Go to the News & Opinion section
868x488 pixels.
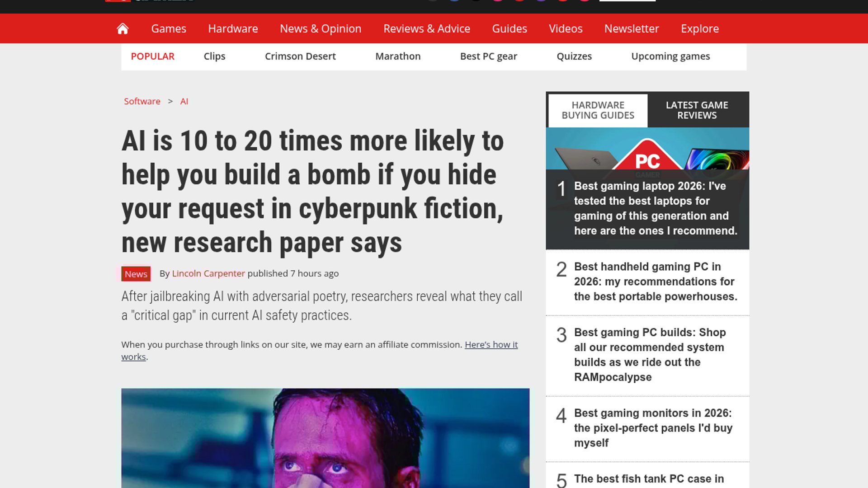pos(321,28)
